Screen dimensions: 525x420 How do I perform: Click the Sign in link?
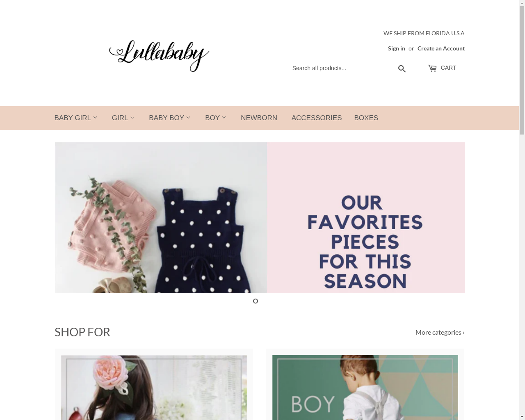click(x=396, y=48)
